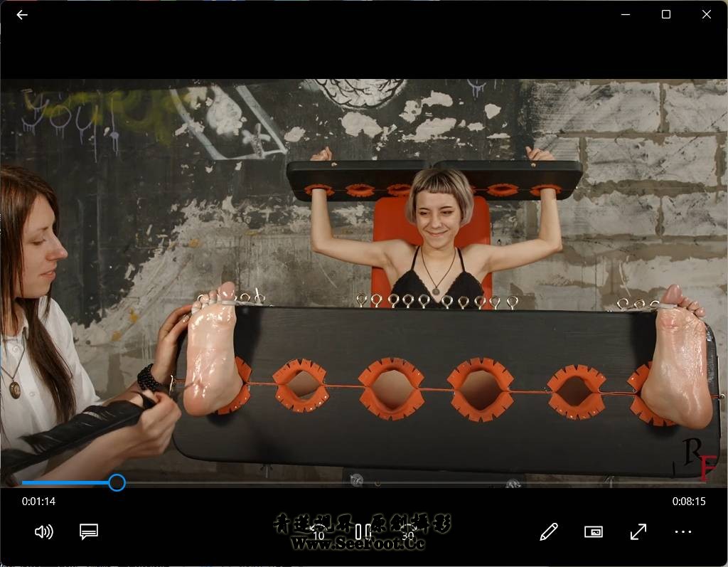This screenshot has width=728, height=567.
Task: Click the elapsed time 0:01:14
Action: pyautogui.click(x=38, y=502)
